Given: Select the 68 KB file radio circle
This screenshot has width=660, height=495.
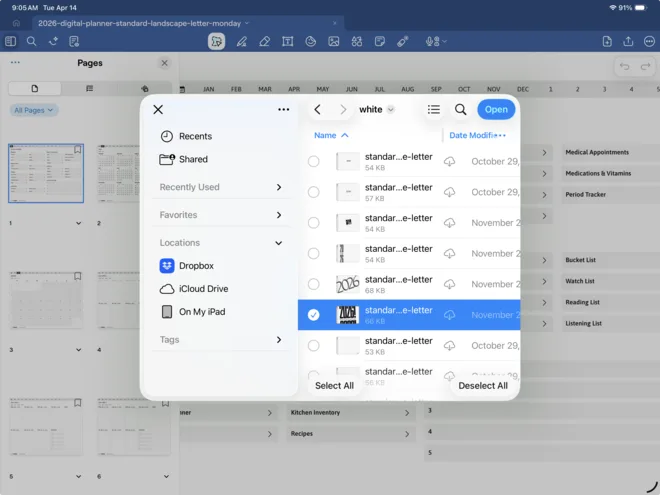Looking at the screenshot, I should point(313,284).
